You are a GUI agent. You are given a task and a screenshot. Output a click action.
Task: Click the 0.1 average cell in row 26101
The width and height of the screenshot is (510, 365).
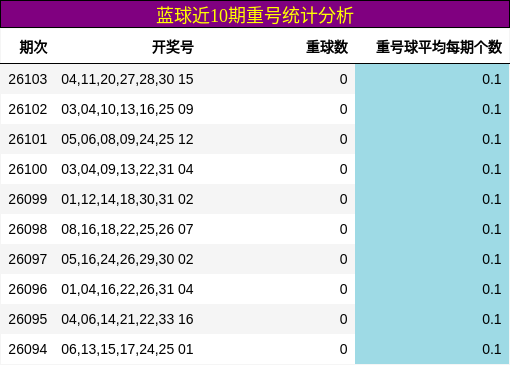pyautogui.click(x=432, y=139)
